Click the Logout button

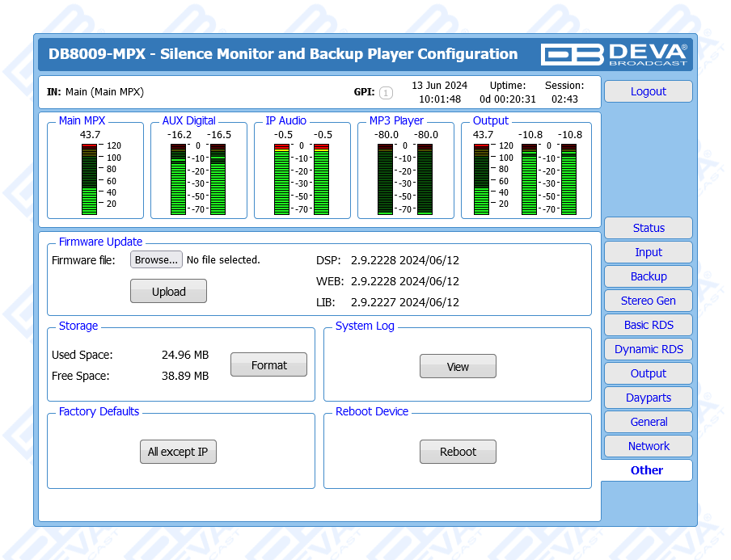tap(648, 91)
